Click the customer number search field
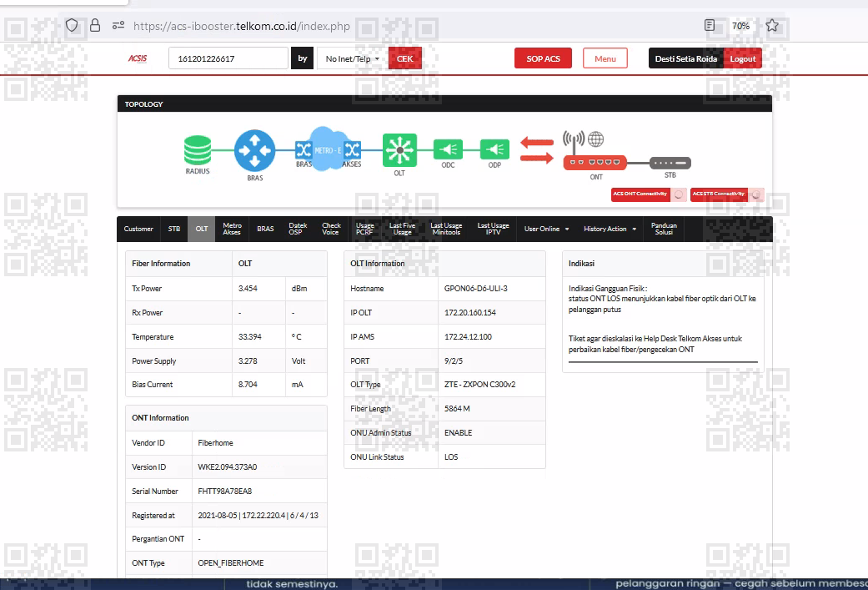The image size is (868, 590). 228,58
